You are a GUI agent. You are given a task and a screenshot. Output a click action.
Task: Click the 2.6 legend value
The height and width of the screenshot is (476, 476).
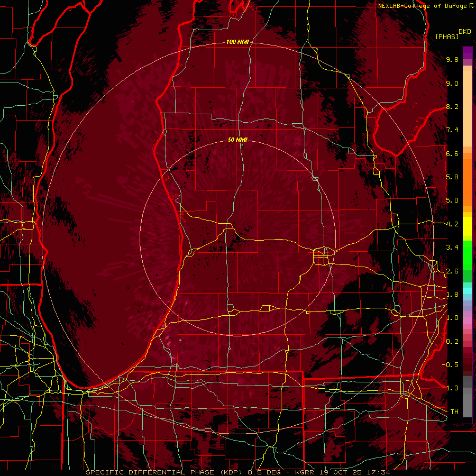452,271
